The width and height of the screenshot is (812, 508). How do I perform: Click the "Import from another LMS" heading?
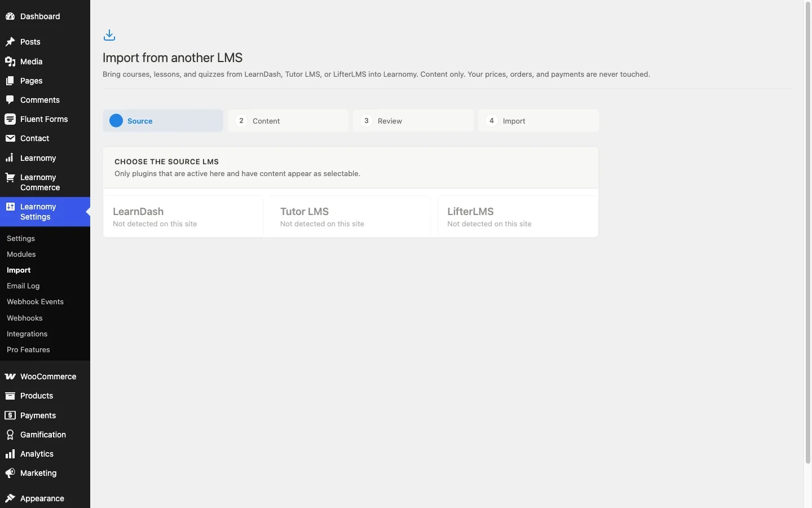173,58
